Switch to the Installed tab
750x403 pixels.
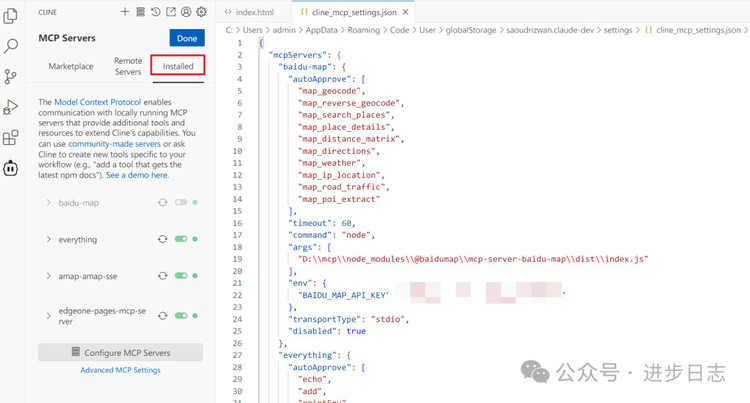178,66
